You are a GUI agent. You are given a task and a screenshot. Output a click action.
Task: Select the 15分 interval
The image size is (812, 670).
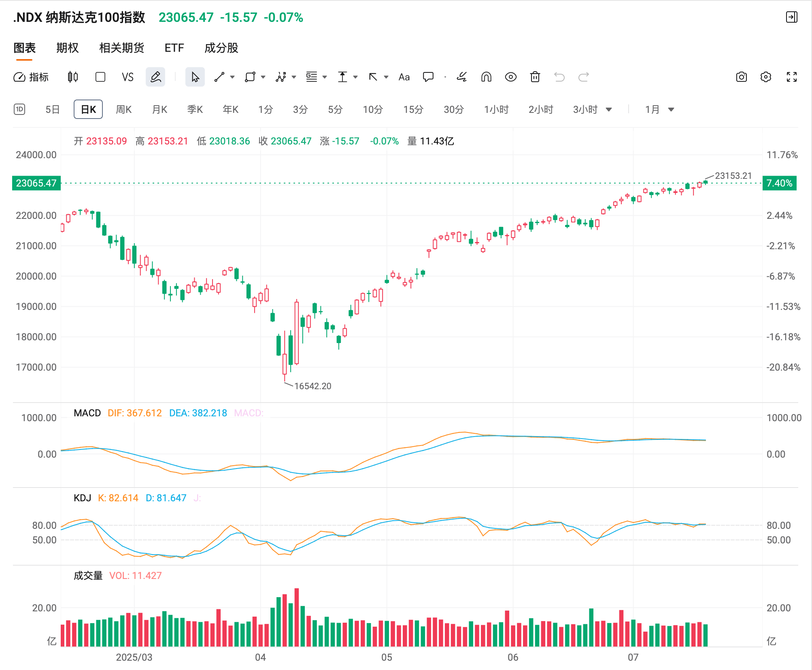[413, 109]
